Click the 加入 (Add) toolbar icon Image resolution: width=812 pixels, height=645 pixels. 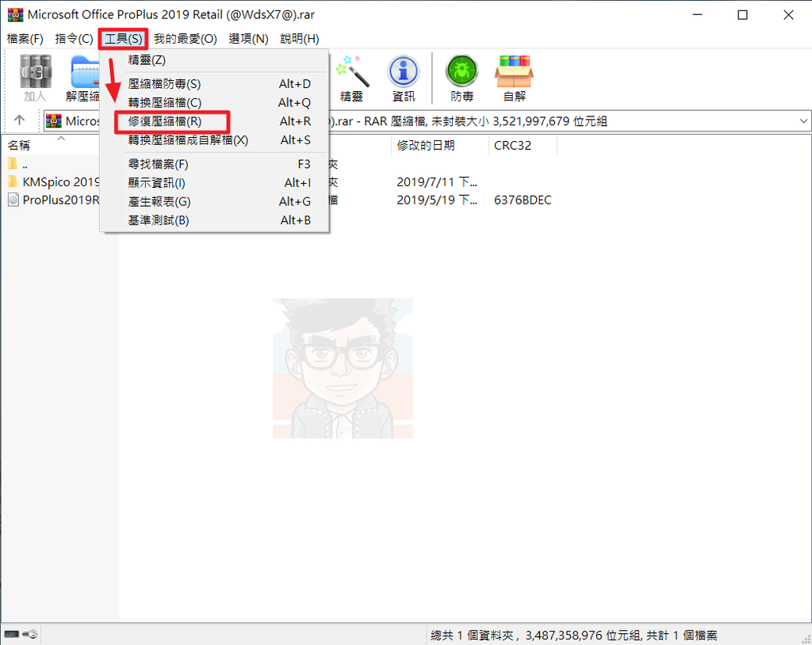(x=35, y=78)
